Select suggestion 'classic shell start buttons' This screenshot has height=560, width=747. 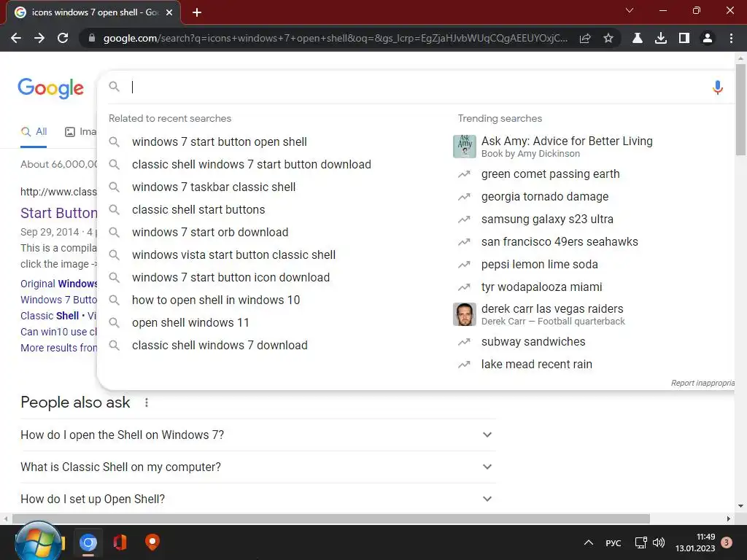coord(198,209)
